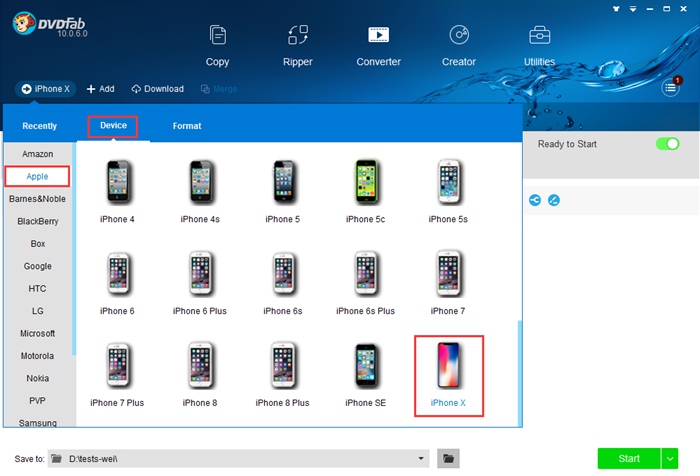Select the iPhone 6s Plus device

365,283
